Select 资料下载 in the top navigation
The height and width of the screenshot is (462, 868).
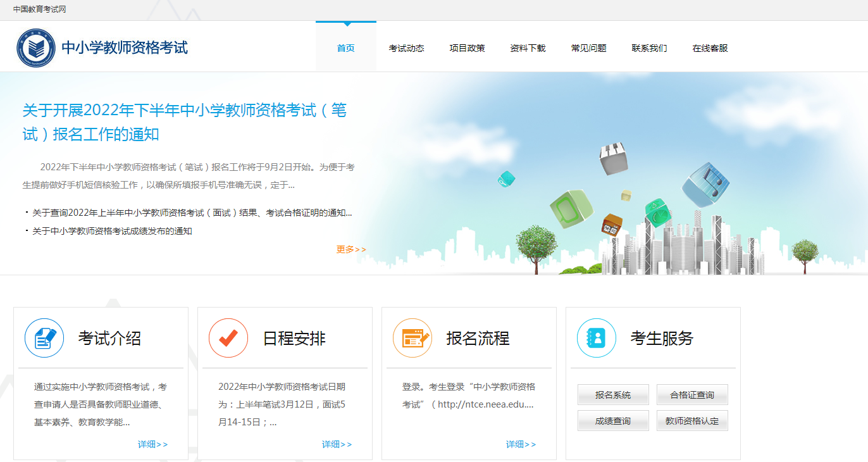(528, 48)
